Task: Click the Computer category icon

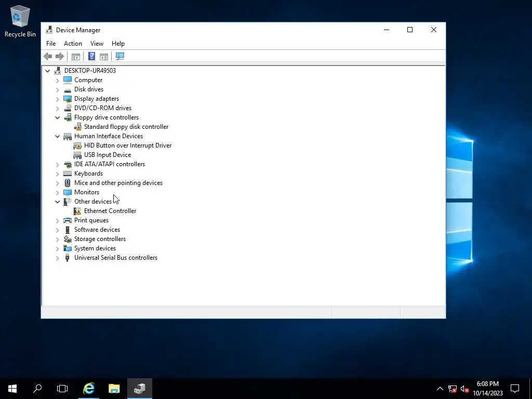Action: pyautogui.click(x=68, y=80)
